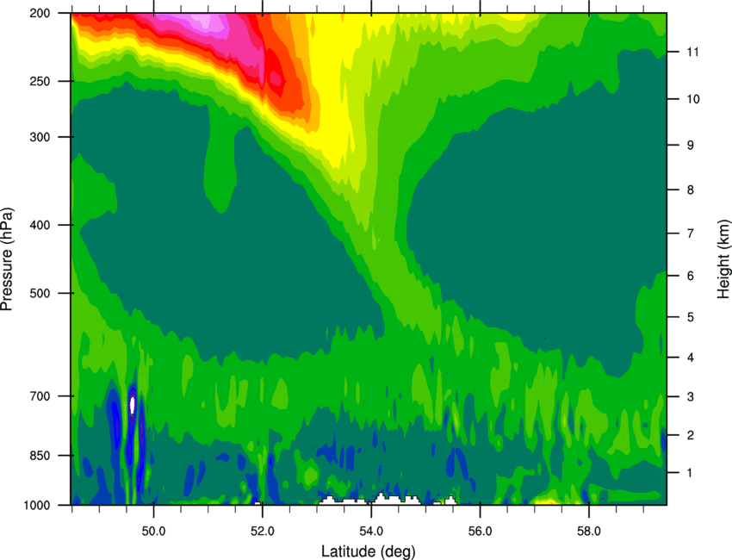Click the 9 km height label

[x=690, y=146]
